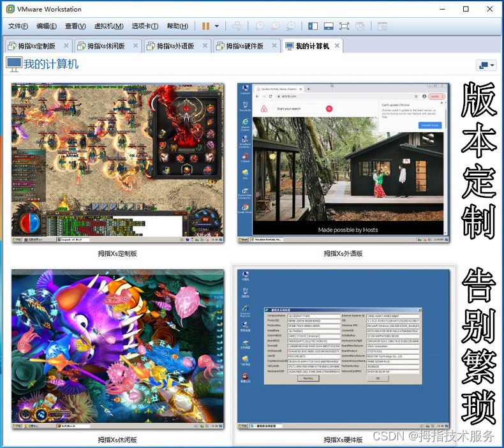Image resolution: width=504 pixels, height=448 pixels.
Task: Click the VMware Workstation title bar icon
Action: 10,9
